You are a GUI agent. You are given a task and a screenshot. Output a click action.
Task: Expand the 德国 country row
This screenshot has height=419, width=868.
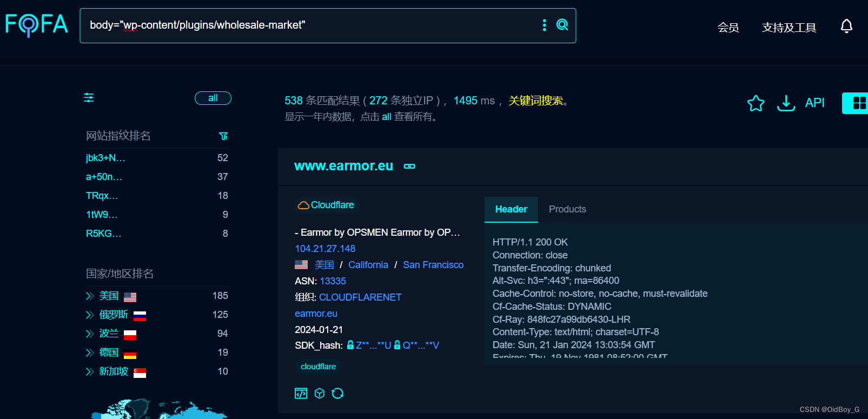click(x=90, y=353)
